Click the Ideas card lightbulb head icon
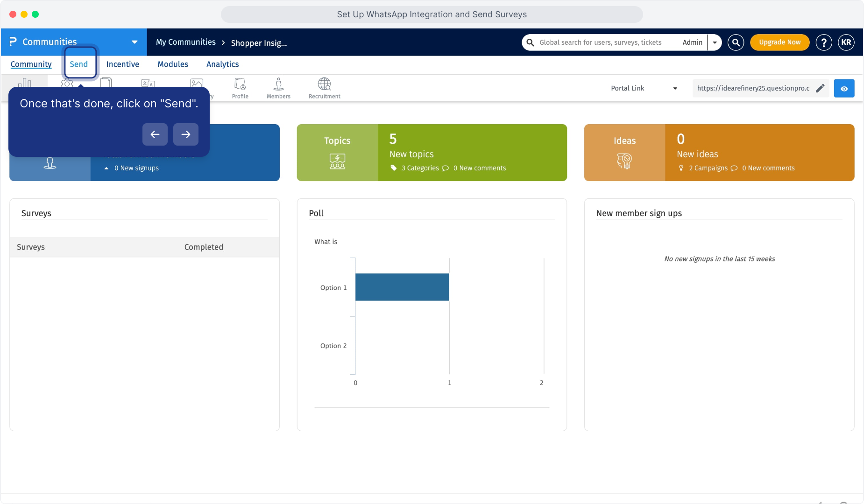 coord(624,161)
